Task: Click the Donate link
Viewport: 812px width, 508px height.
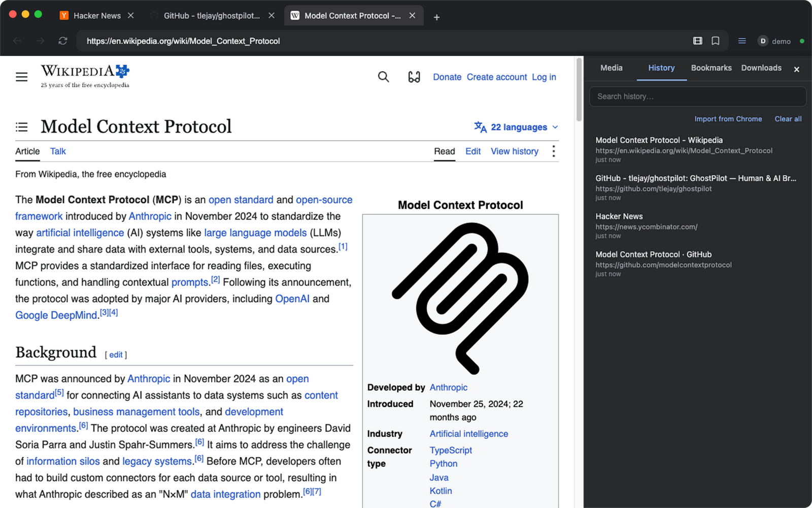Action: click(447, 77)
